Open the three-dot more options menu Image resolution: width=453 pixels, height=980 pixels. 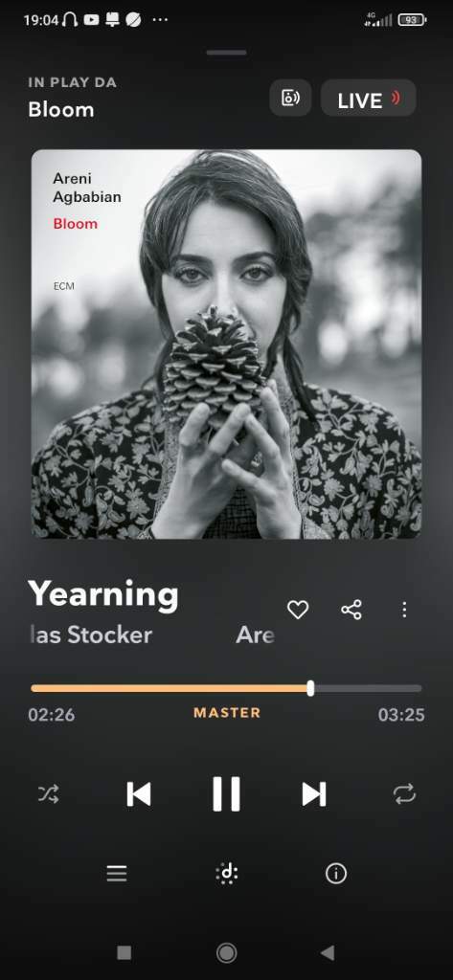pyautogui.click(x=404, y=610)
